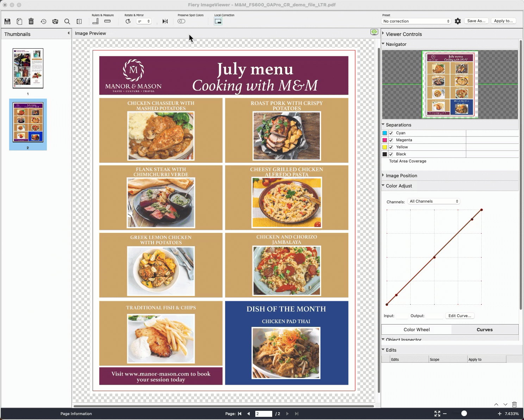The width and height of the screenshot is (524, 420).
Task: Go to next page arrow
Action: pos(287,414)
